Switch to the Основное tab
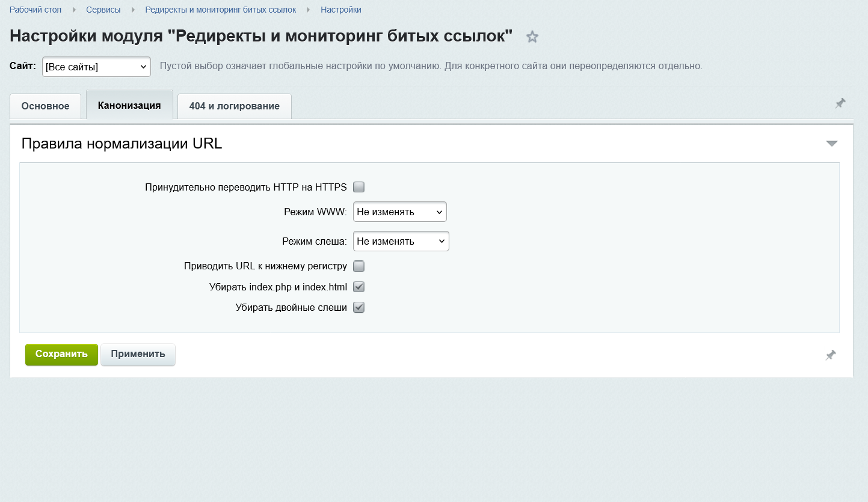The height and width of the screenshot is (502, 868). [46, 106]
